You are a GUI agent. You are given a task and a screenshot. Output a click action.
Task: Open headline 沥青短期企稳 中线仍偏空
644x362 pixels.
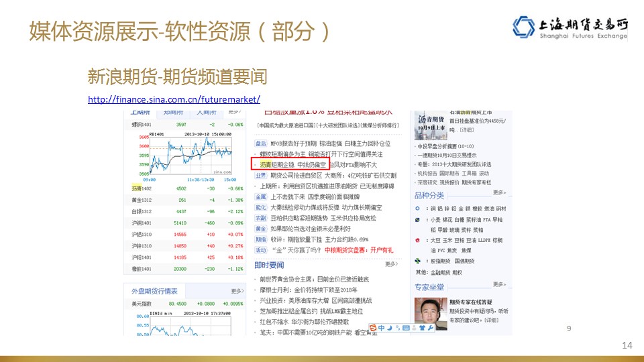293,165
